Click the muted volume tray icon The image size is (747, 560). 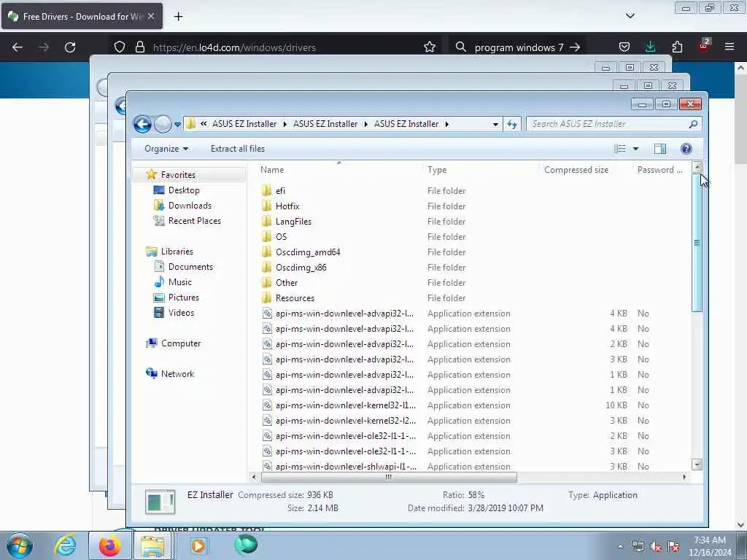pyautogui.click(x=656, y=547)
